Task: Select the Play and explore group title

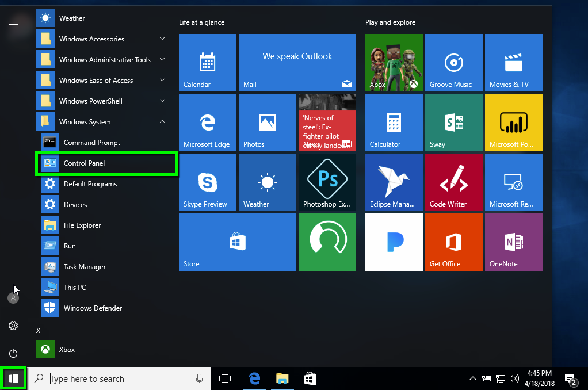Action: [391, 22]
